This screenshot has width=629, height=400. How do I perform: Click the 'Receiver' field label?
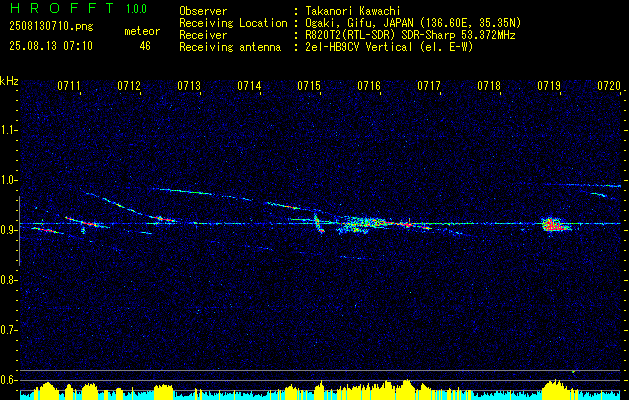(x=203, y=35)
